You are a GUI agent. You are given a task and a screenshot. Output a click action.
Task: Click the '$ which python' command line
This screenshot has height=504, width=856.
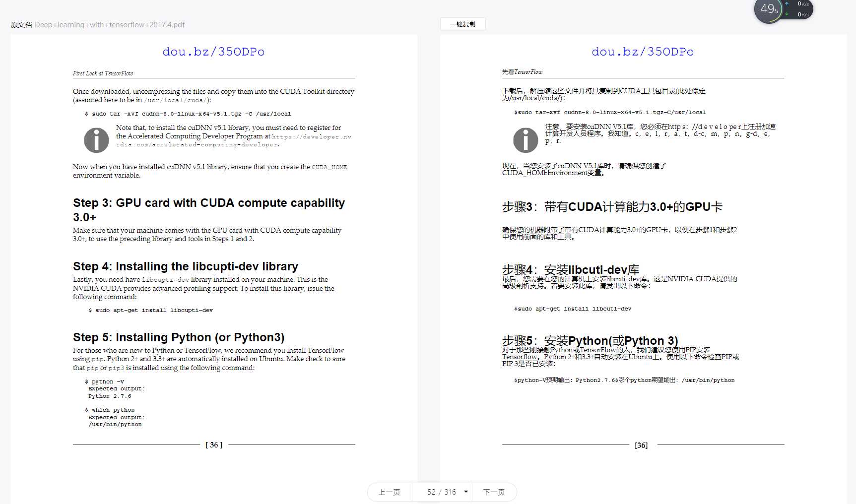pos(110,410)
